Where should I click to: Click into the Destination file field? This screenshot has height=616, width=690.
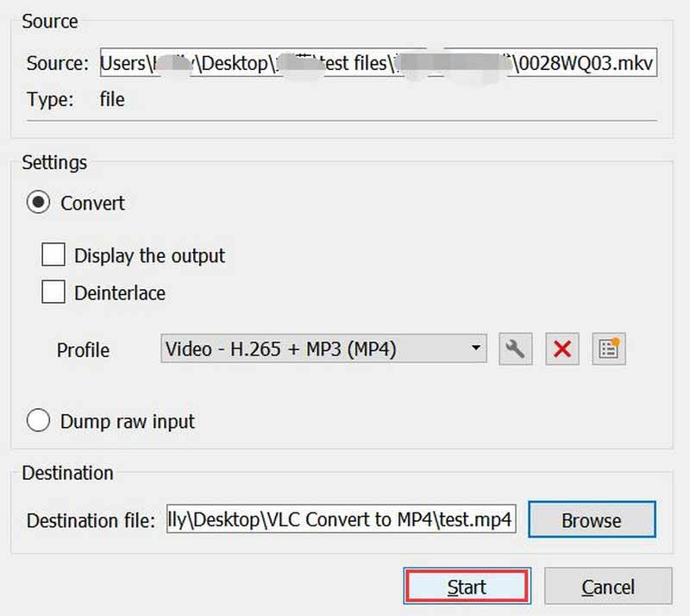pyautogui.click(x=341, y=519)
